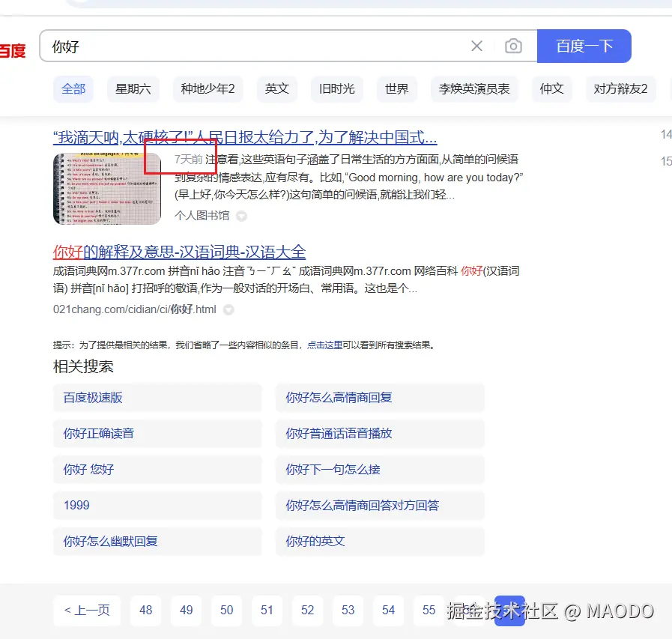Clear the search box with the X icon
Screen dimensions: 672x639
[x=477, y=46]
